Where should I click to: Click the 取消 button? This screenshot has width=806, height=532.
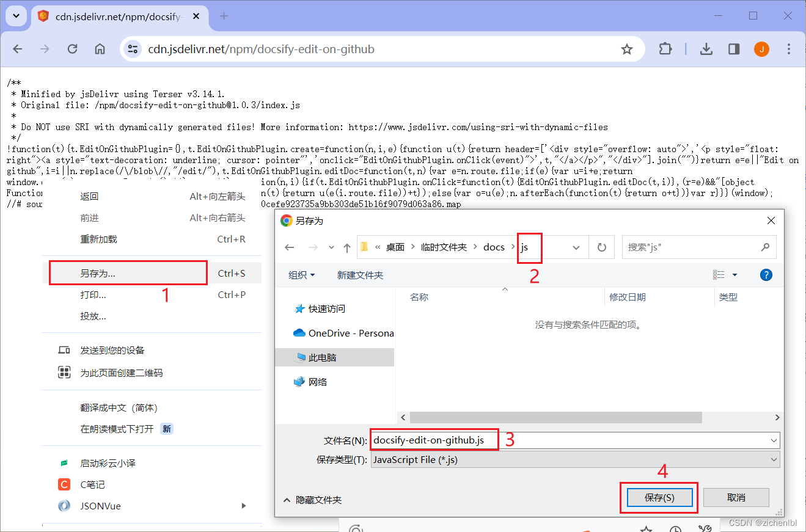(x=736, y=498)
